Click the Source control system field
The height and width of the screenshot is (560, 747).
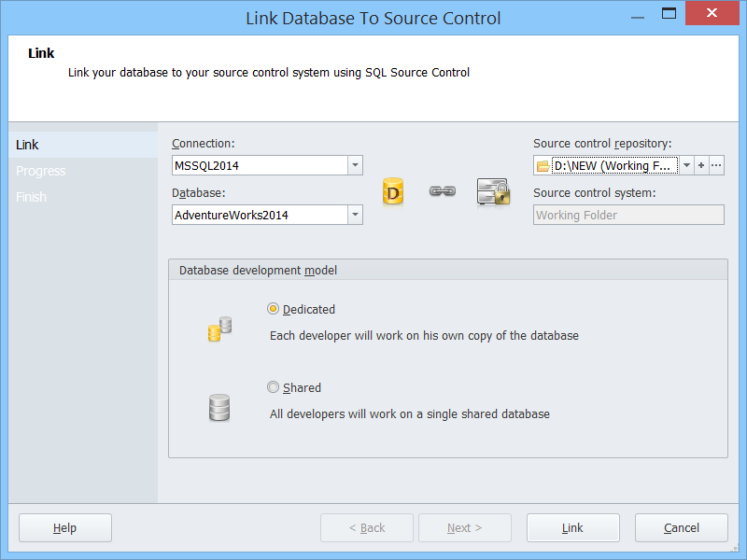tap(627, 215)
